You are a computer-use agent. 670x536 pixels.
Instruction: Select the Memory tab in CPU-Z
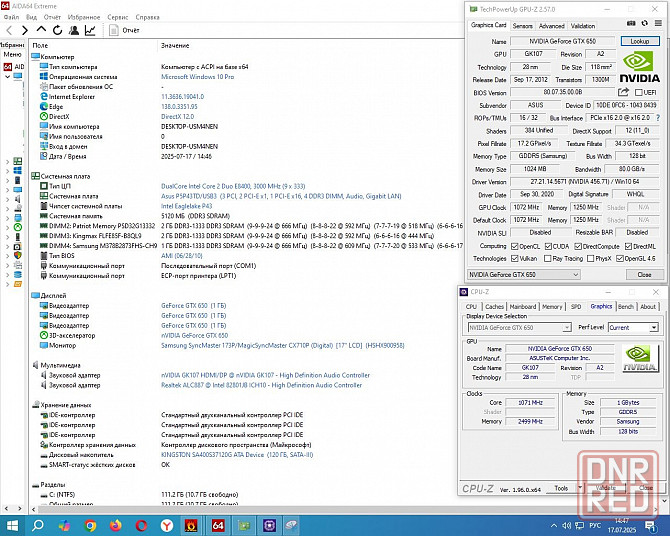(551, 307)
